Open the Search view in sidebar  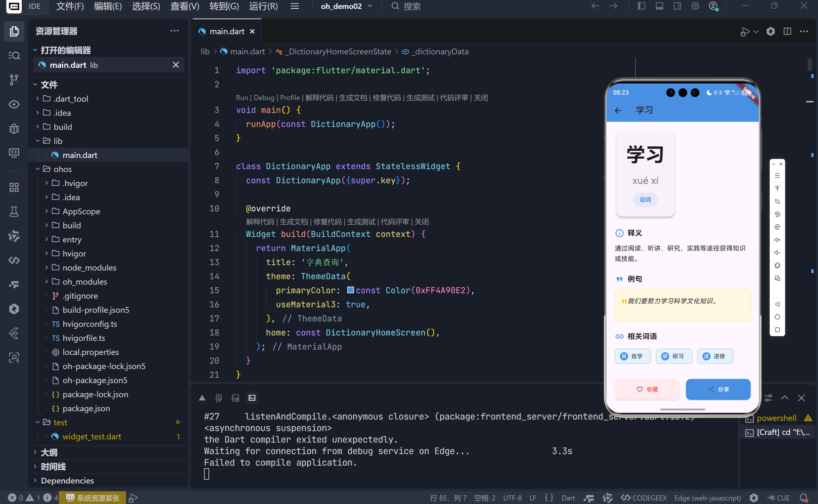[14, 55]
